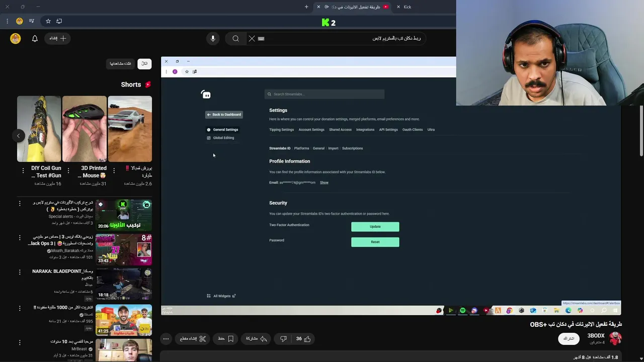Image resolution: width=644 pixels, height=362 pixels.
Task: Start voice search with microphone icon
Action: (x=213, y=38)
